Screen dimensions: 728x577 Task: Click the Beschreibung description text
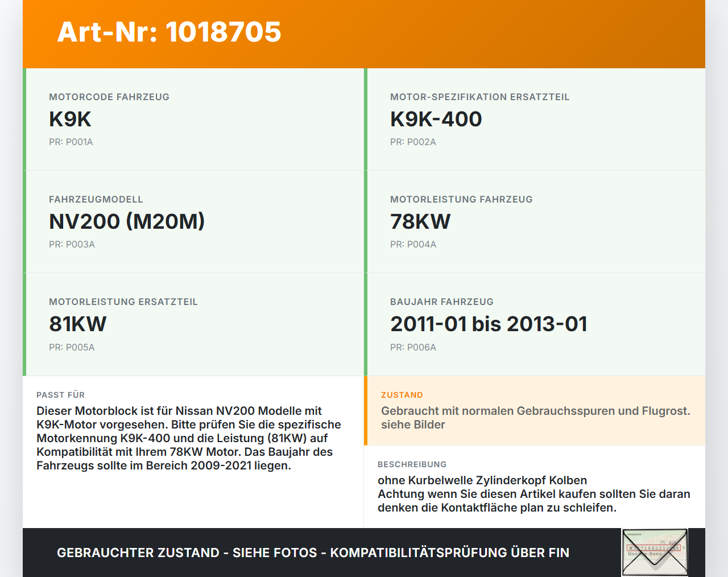tap(534, 494)
